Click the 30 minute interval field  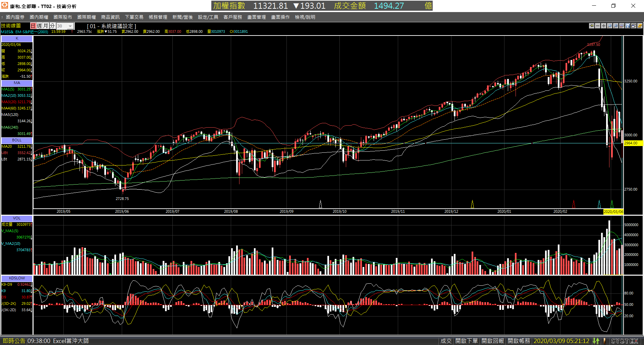point(62,26)
